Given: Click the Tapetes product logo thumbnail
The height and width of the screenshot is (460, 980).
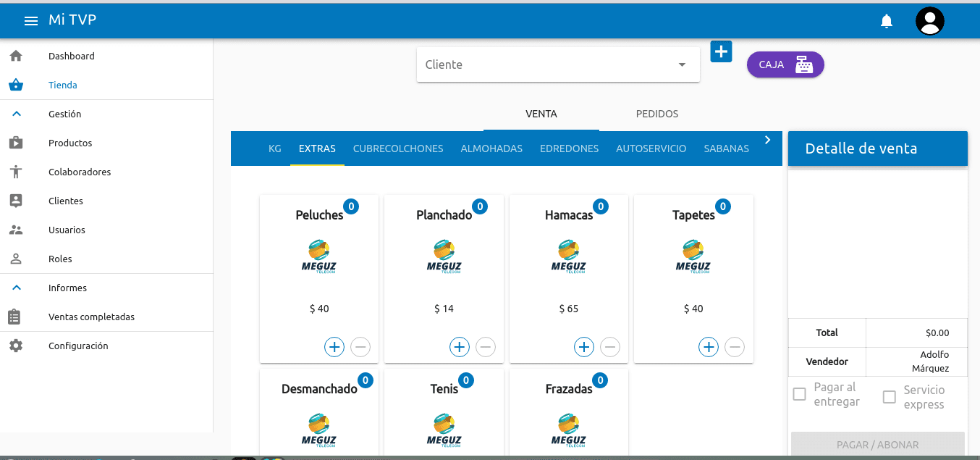Looking at the screenshot, I should click(693, 257).
